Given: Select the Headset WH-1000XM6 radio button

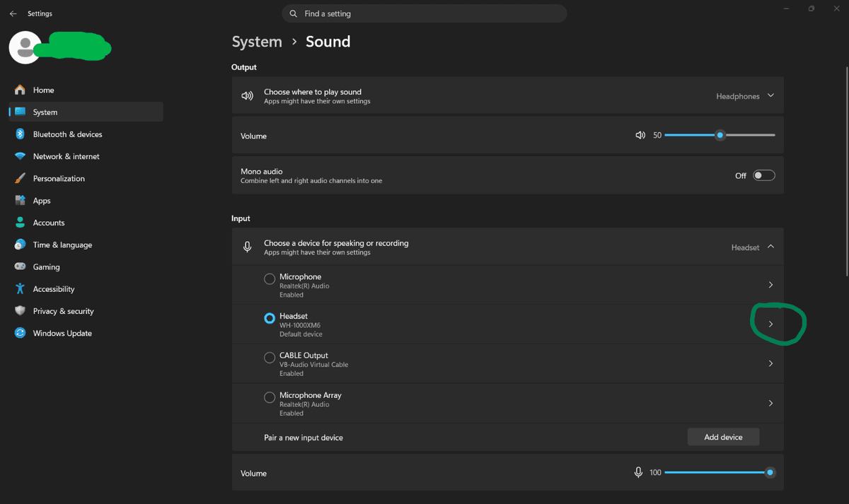Looking at the screenshot, I should 270,318.
